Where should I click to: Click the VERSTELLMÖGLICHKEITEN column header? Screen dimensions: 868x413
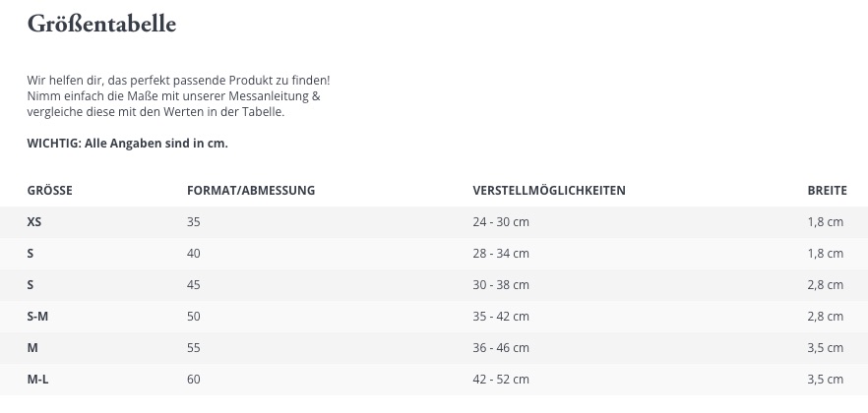(548, 190)
